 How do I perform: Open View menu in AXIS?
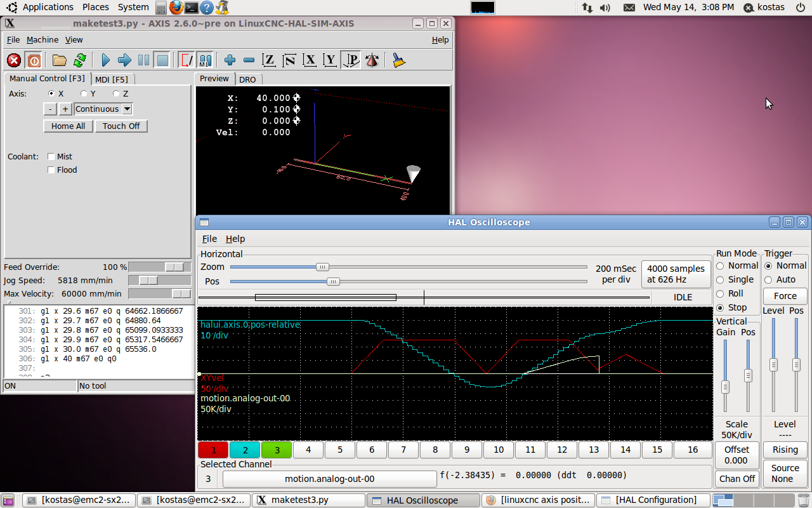click(x=74, y=39)
